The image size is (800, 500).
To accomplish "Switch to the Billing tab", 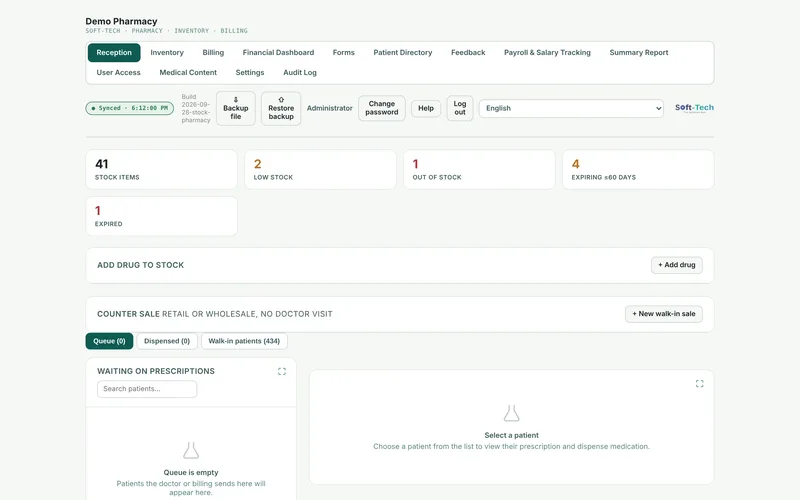I will point(213,53).
